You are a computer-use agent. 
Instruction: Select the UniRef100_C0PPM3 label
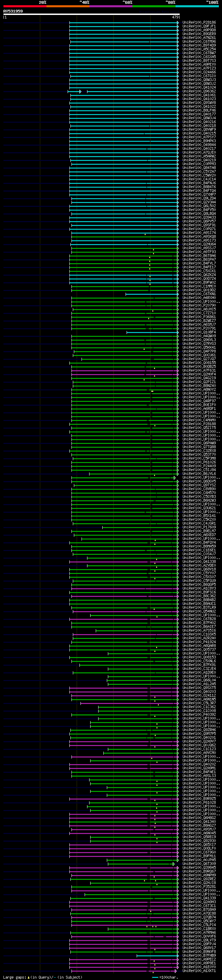point(199,164)
